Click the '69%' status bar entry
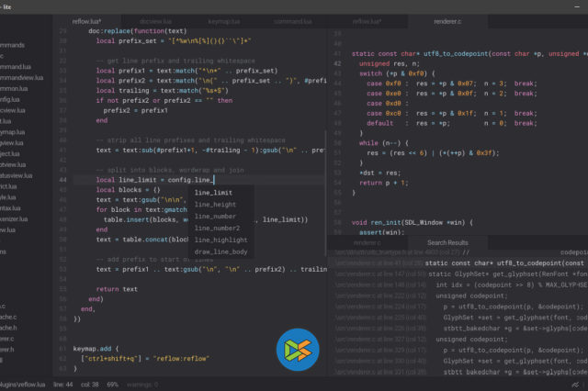This screenshot has height=391, width=588. coord(112,385)
